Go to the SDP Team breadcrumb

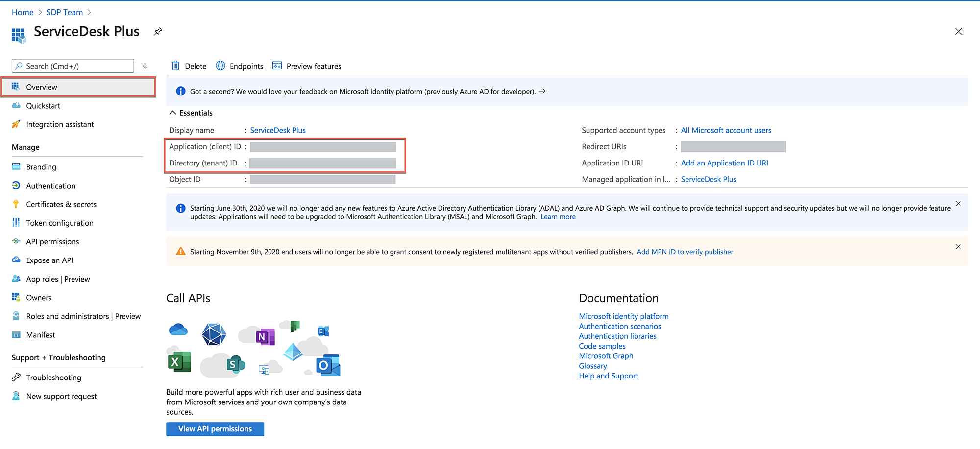pyautogui.click(x=65, y=12)
